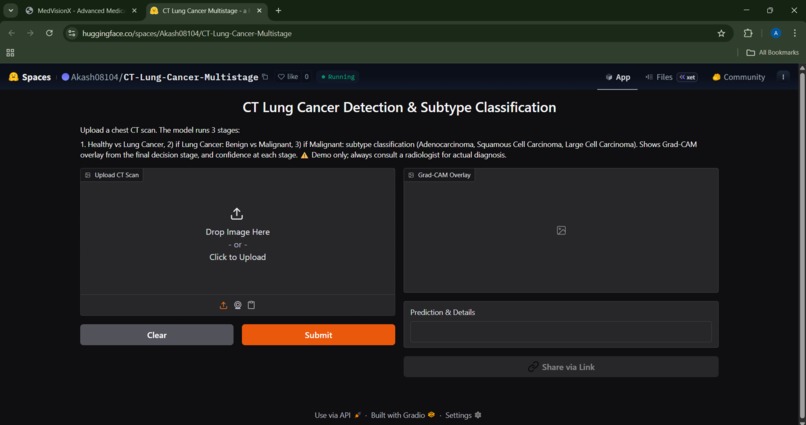Viewport: 806px width, 425px height.
Task: Close the CT Lung Cancer Multistage tab
Action: (x=259, y=10)
